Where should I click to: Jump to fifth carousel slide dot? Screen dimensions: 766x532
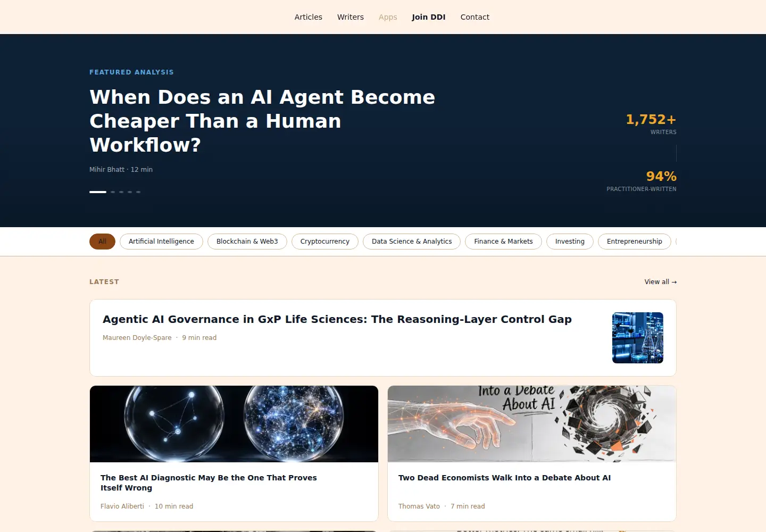point(138,192)
